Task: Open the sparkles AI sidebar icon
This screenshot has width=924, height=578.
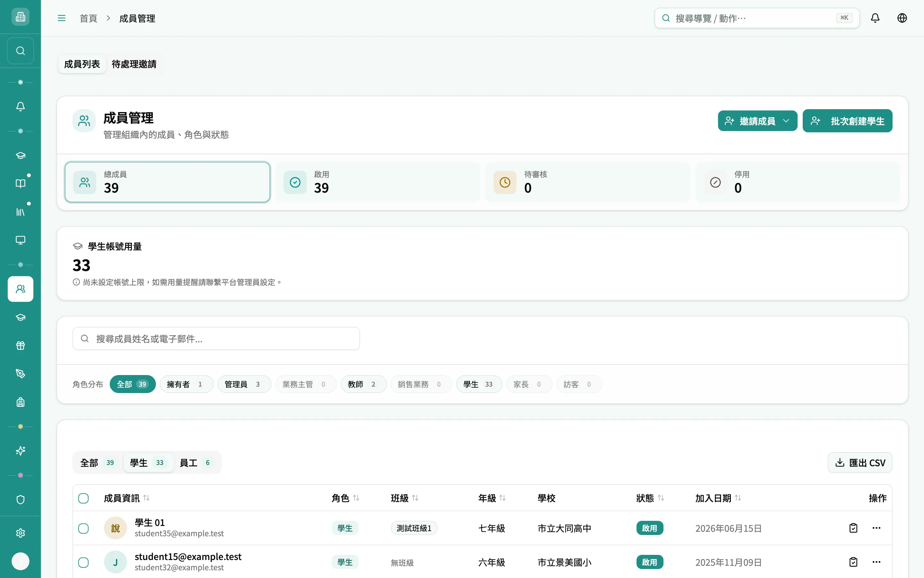Action: point(20,451)
